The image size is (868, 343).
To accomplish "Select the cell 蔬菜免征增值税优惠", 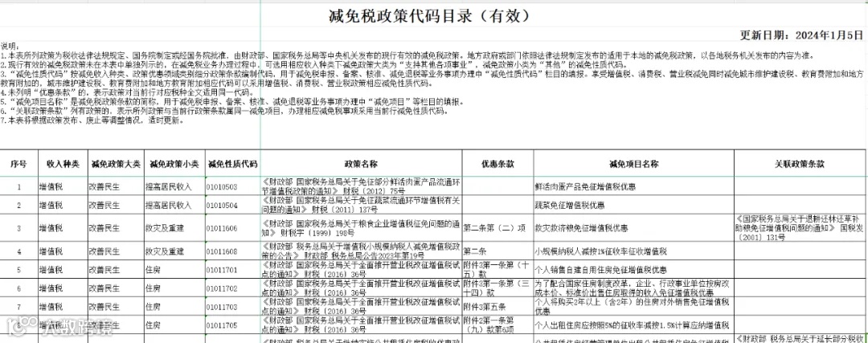I will click(x=634, y=206).
